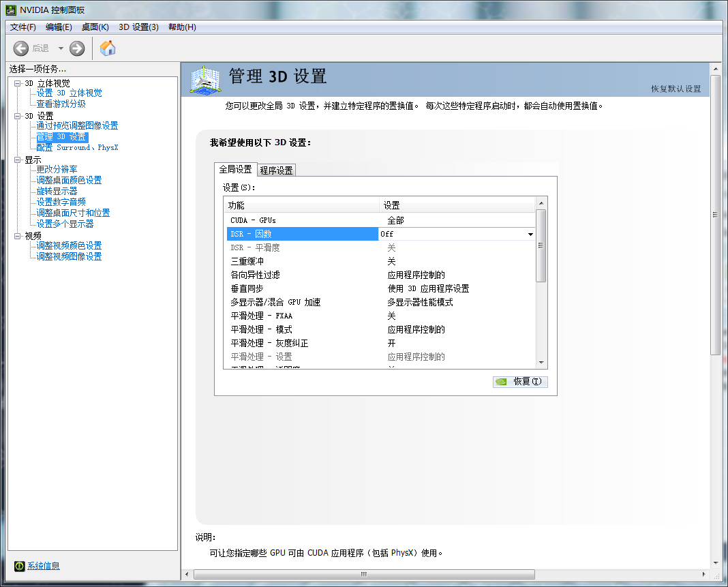
Task: Click settings list scroll-up arrow
Action: tap(541, 203)
